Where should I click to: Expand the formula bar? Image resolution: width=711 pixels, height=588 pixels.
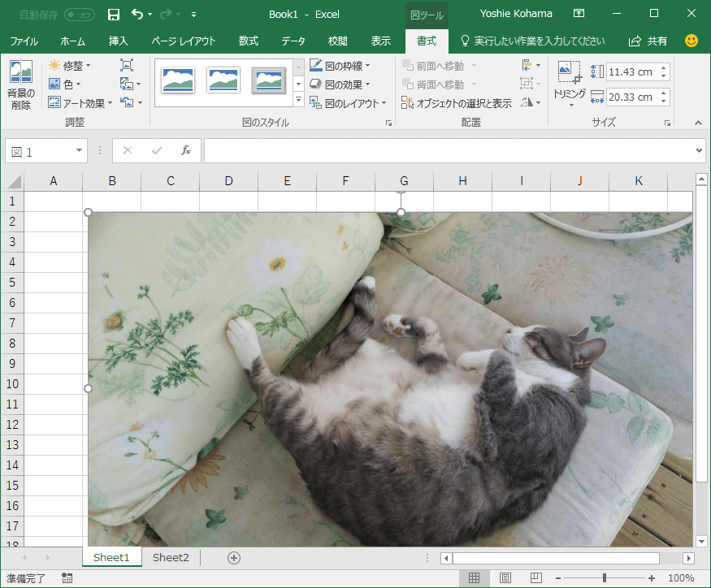(699, 150)
